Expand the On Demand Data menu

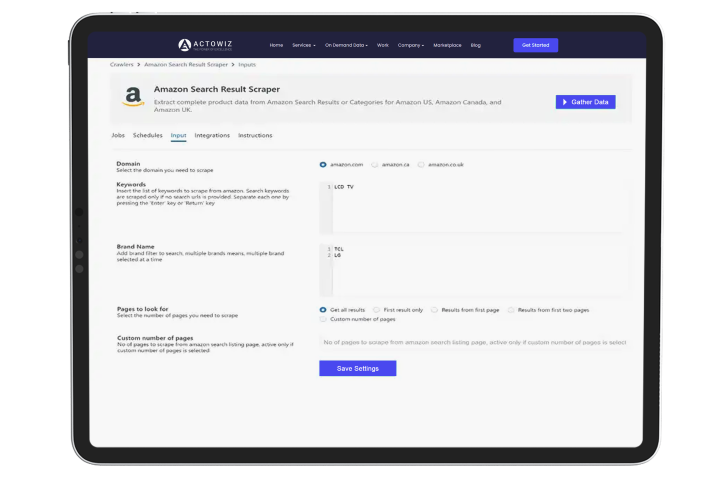point(346,45)
